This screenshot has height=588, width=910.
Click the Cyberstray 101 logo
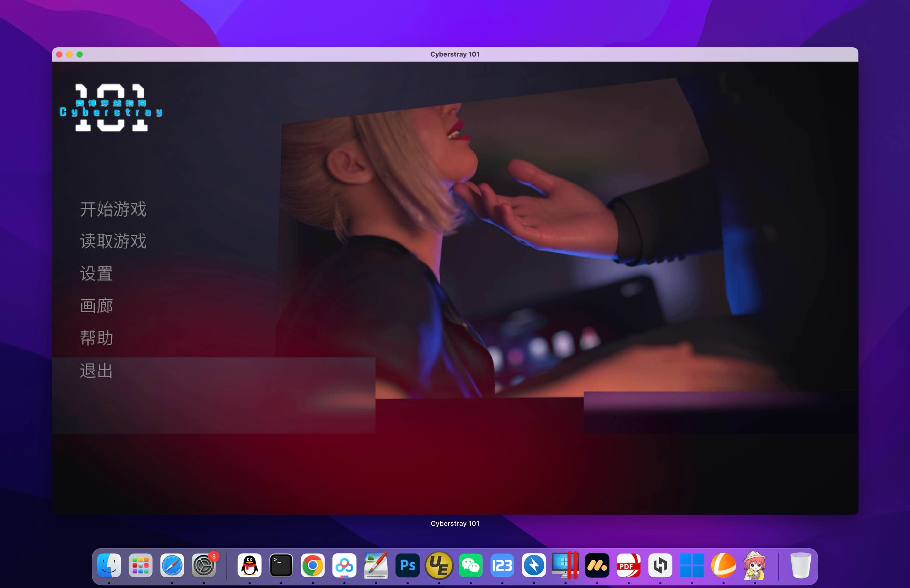[x=111, y=108]
